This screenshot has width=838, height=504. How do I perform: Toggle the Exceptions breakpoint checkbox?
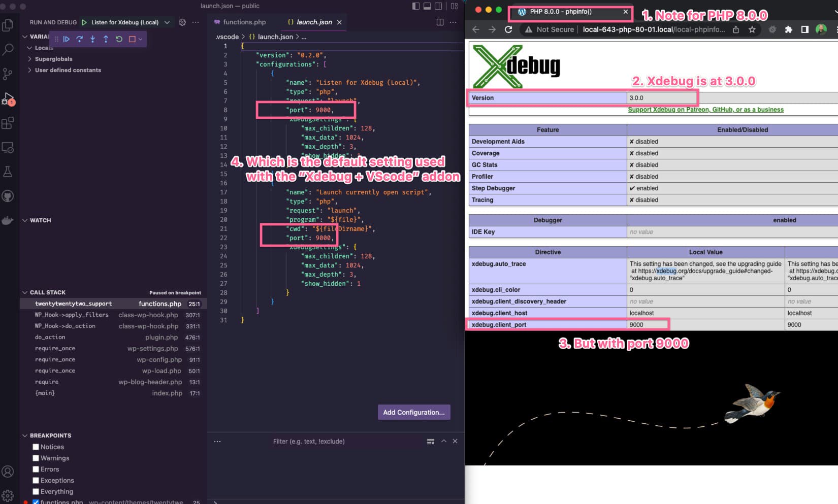pos(36,481)
